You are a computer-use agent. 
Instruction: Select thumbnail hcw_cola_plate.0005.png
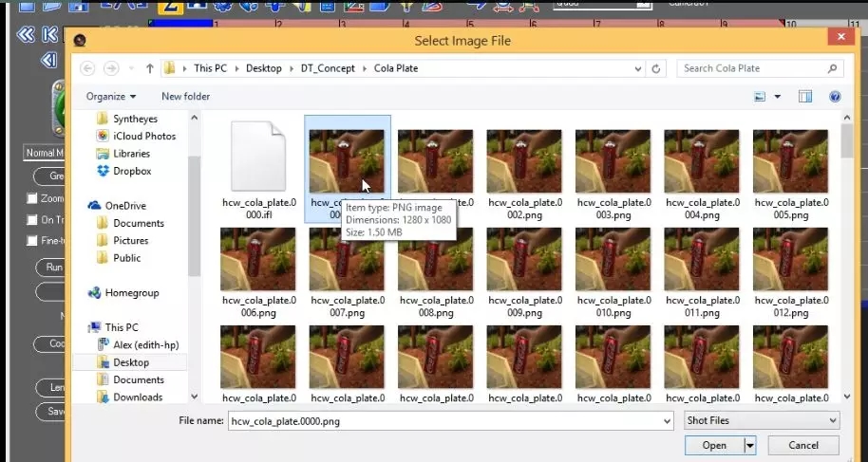coord(790,161)
